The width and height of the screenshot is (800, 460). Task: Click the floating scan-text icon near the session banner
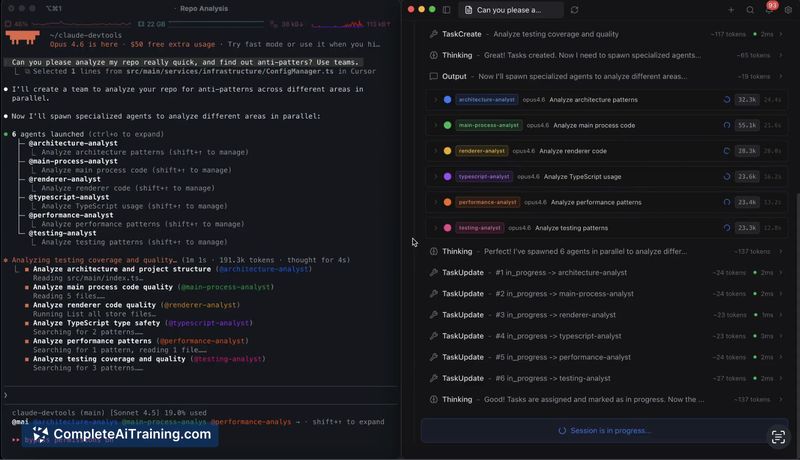pyautogui.click(x=778, y=437)
